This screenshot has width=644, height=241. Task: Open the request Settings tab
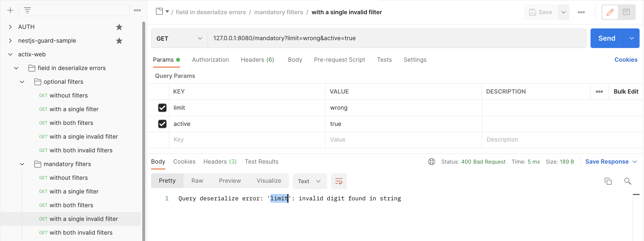click(x=415, y=60)
